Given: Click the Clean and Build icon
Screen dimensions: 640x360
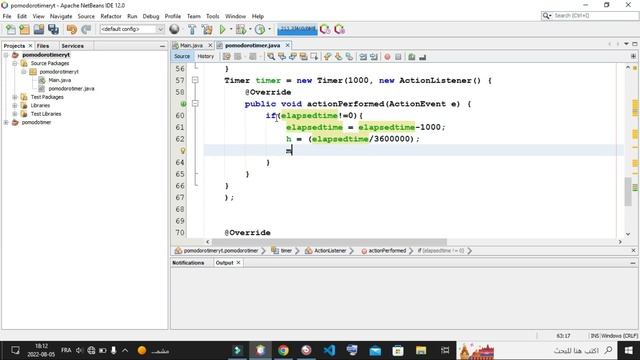Looking at the screenshot, I should tap(207, 29).
